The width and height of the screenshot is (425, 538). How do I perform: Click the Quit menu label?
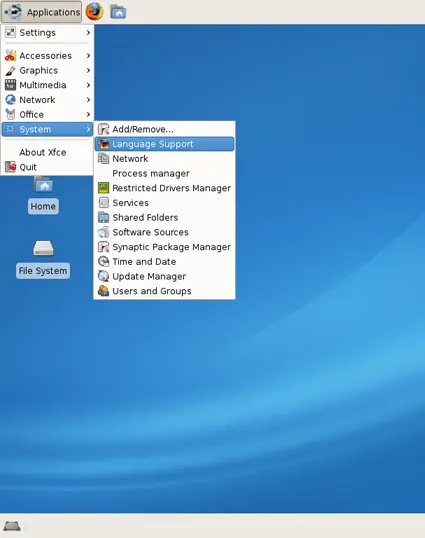28,167
